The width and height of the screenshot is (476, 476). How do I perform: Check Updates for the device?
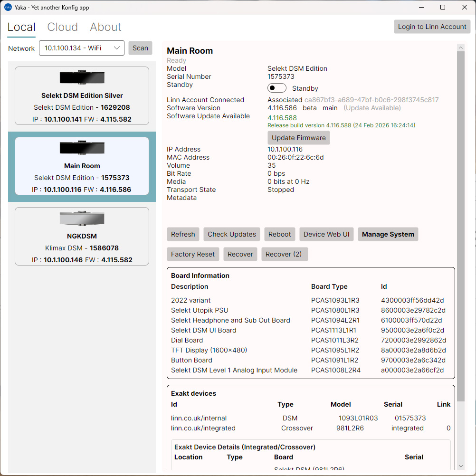pyautogui.click(x=231, y=234)
